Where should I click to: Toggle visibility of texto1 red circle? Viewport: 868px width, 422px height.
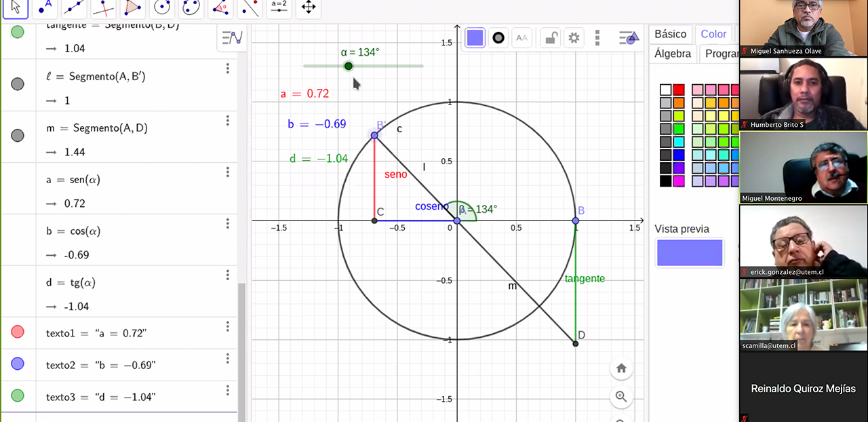click(x=18, y=332)
